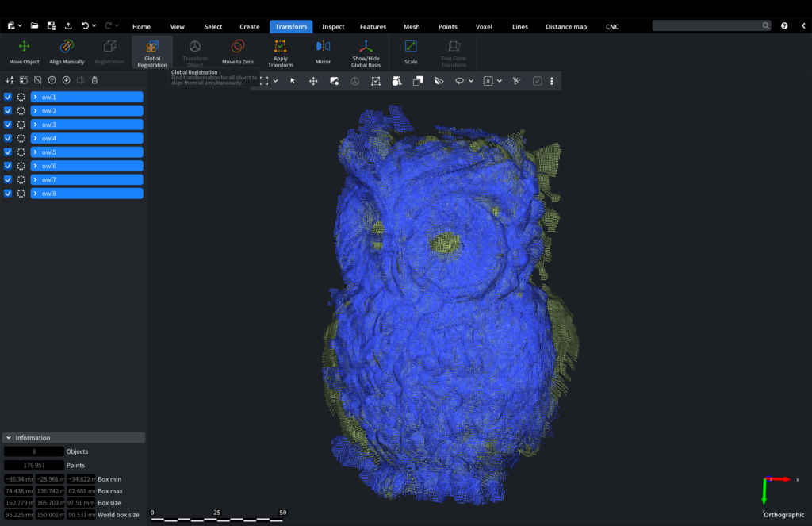Hide the owl4 object via checkbox
Image resolution: width=812 pixels, height=526 pixels.
(8, 138)
